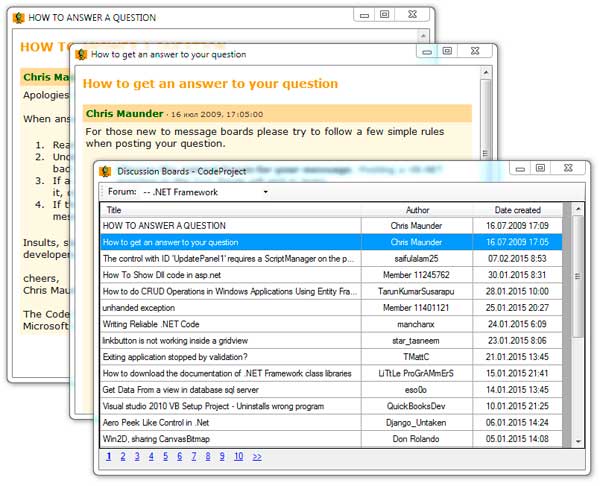Close 'How to get an answer to your question' window

point(475,51)
